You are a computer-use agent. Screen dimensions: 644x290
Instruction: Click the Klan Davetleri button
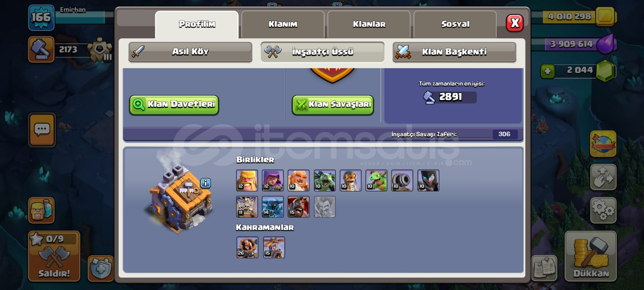(x=174, y=105)
